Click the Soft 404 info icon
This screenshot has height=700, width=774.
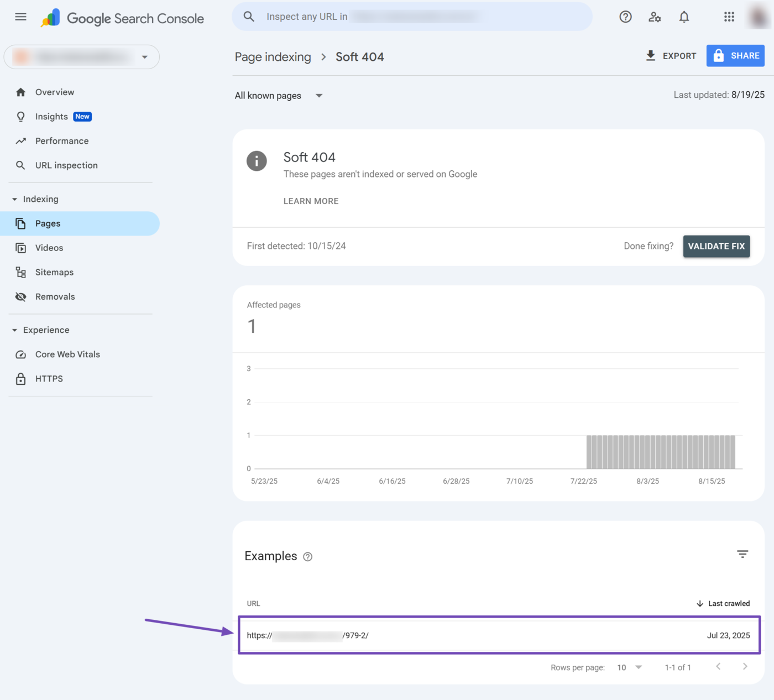pos(257,161)
